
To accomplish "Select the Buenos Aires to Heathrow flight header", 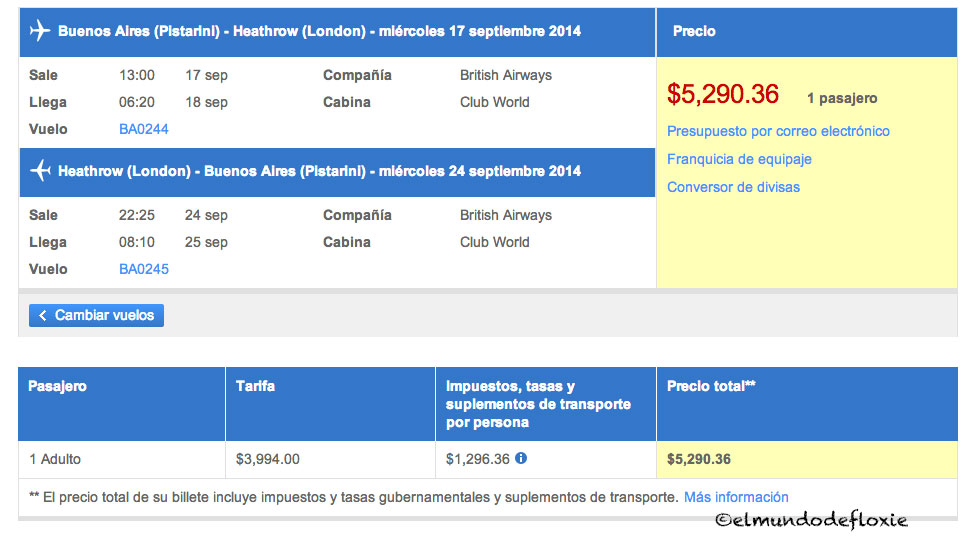I will (337, 32).
